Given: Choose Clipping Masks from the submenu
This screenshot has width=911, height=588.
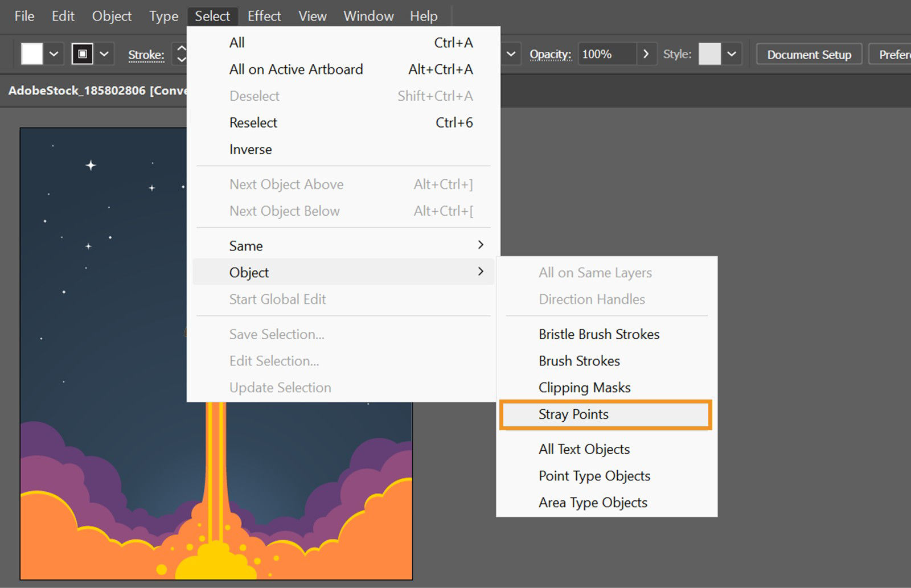Looking at the screenshot, I should click(584, 387).
